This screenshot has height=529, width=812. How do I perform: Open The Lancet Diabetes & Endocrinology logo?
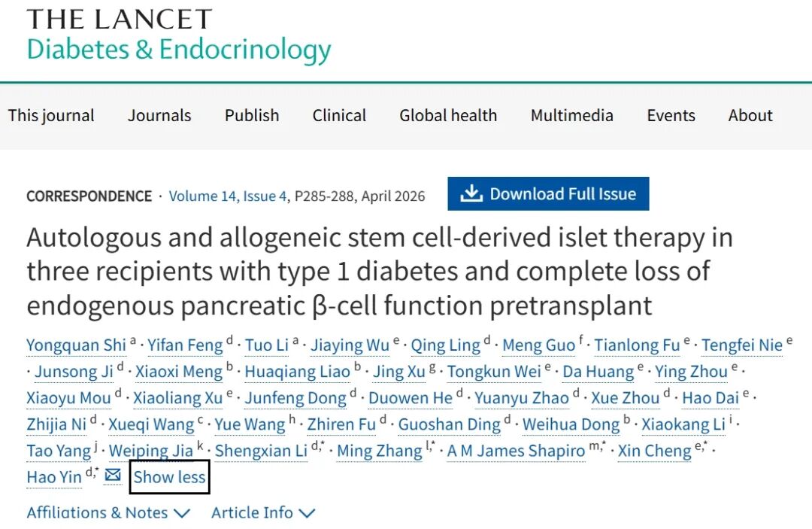pyautogui.click(x=178, y=35)
